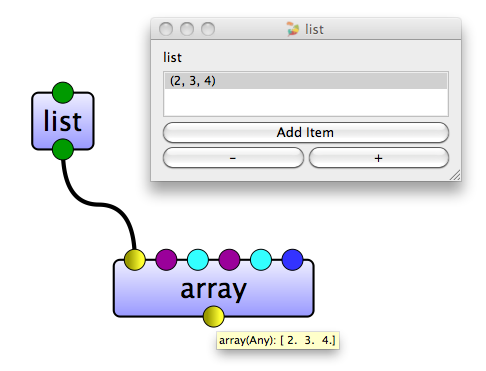Click the second cyan port on array node
Image resolution: width=486 pixels, height=371 pixels.
261,259
